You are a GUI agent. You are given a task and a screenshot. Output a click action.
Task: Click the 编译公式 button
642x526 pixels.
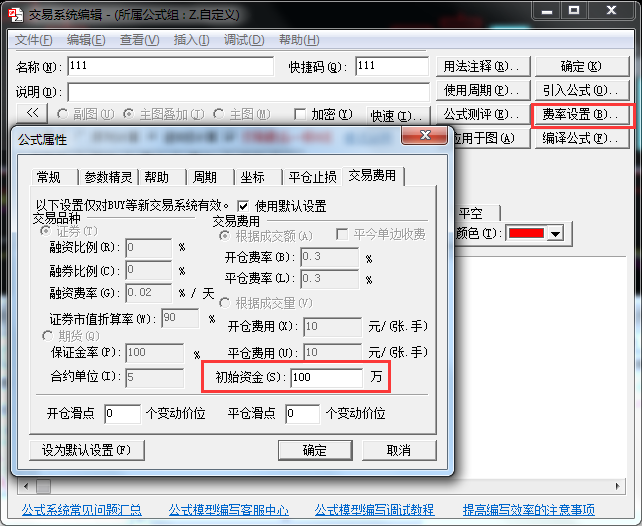coord(581,138)
